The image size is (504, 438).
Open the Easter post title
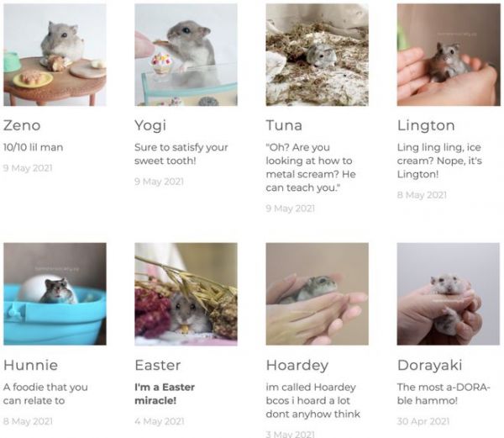coord(158,365)
